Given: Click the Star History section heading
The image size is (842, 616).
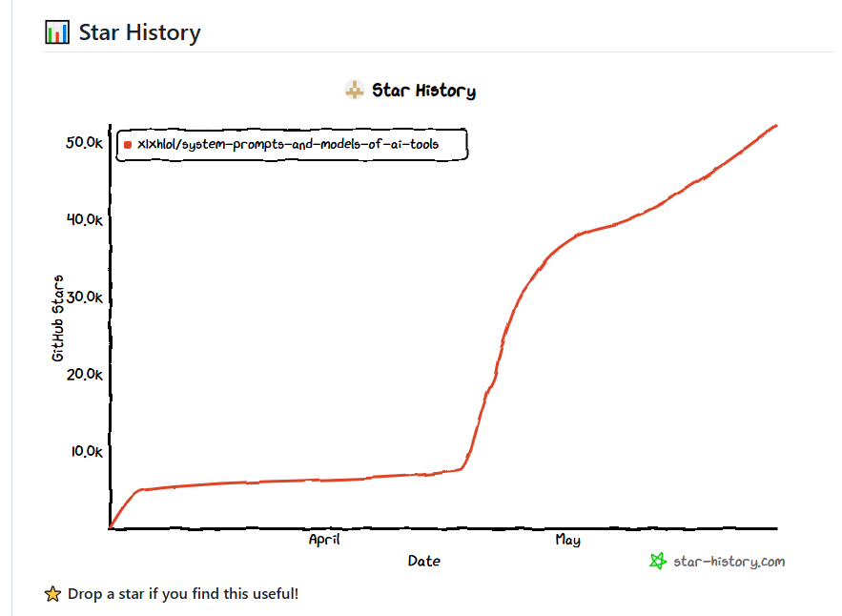Looking at the screenshot, I should click(139, 32).
